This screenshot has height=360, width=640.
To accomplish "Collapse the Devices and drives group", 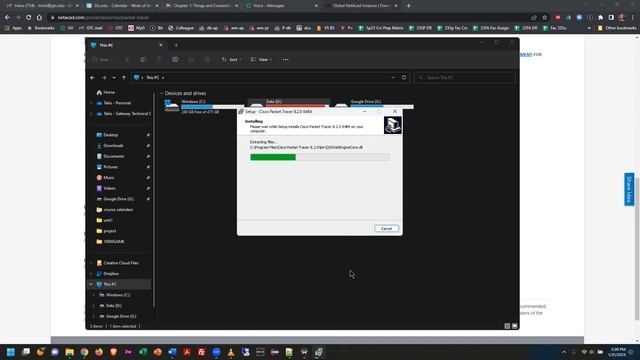I will [x=162, y=93].
